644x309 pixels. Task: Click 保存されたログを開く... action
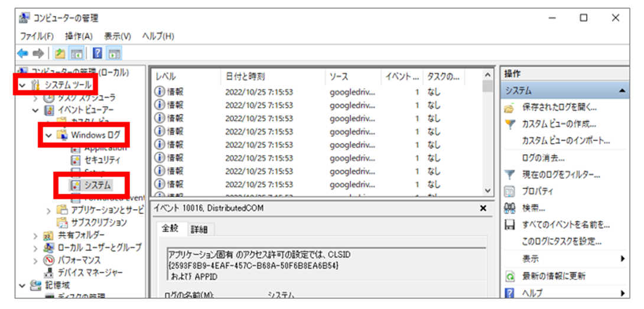click(x=559, y=108)
